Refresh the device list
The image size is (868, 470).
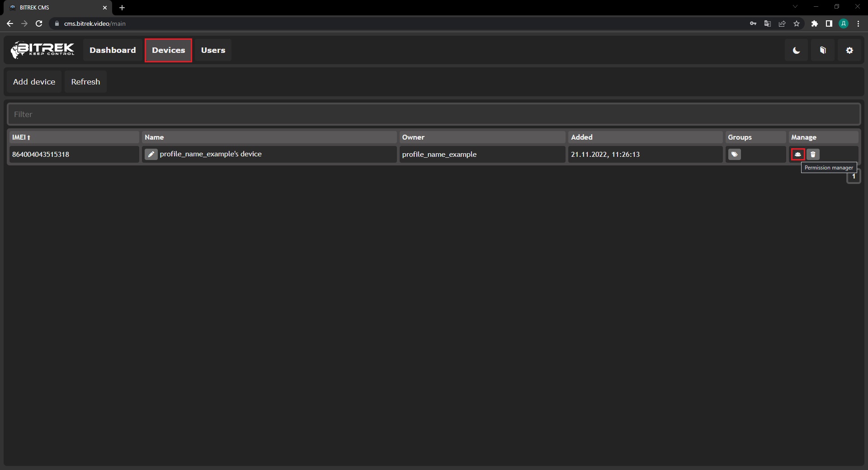tap(85, 82)
